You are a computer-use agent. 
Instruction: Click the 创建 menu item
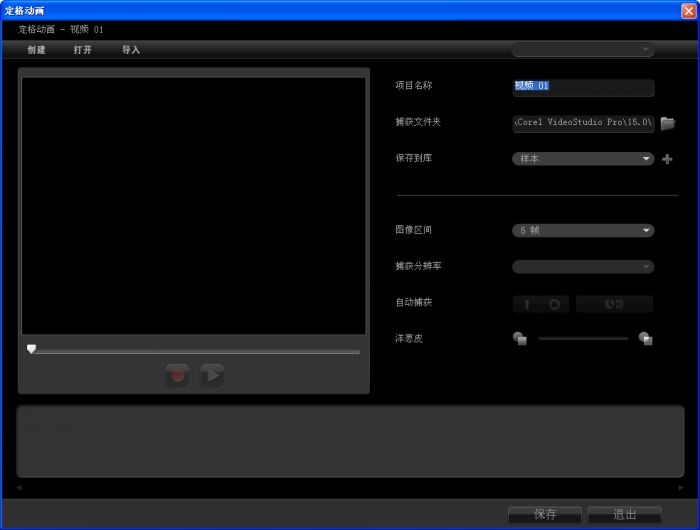point(37,50)
